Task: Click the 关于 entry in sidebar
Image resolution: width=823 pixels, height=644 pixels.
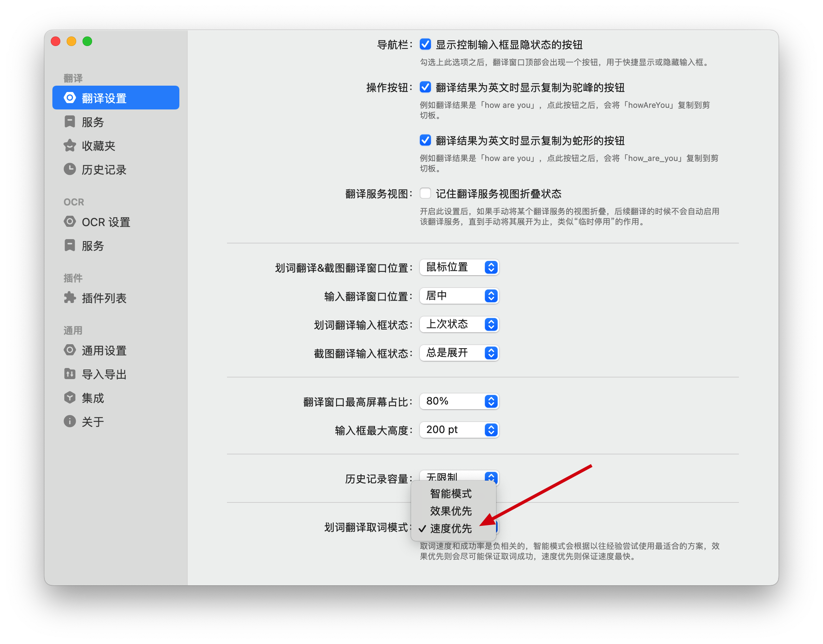Action: click(x=69, y=421)
